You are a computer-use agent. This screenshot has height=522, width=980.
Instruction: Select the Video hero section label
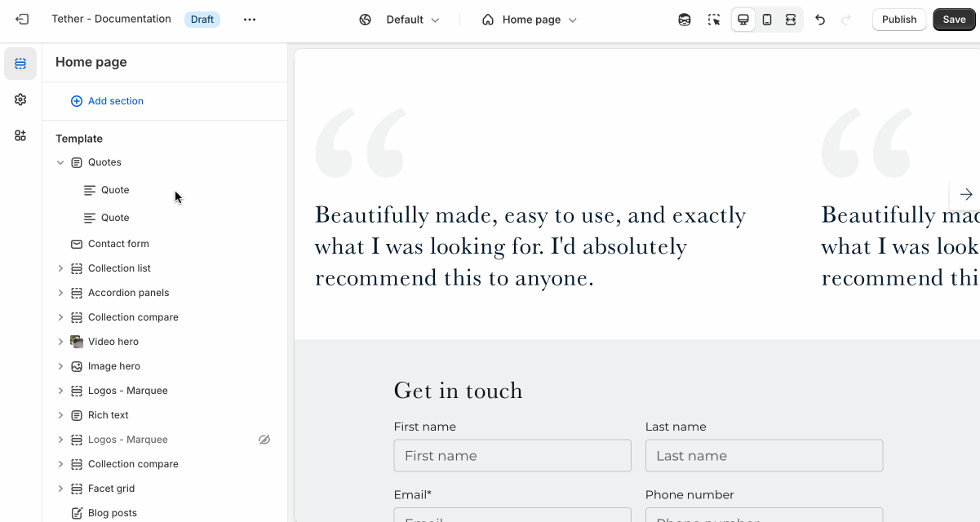113,342
